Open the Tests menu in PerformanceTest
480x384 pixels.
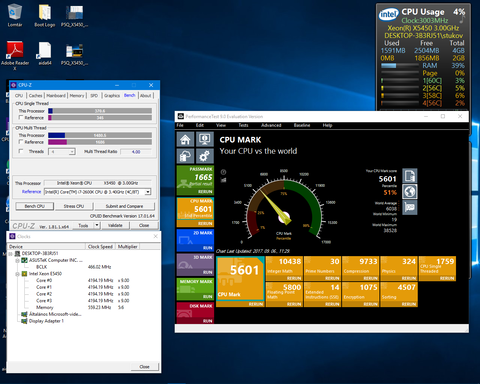tap(243, 125)
